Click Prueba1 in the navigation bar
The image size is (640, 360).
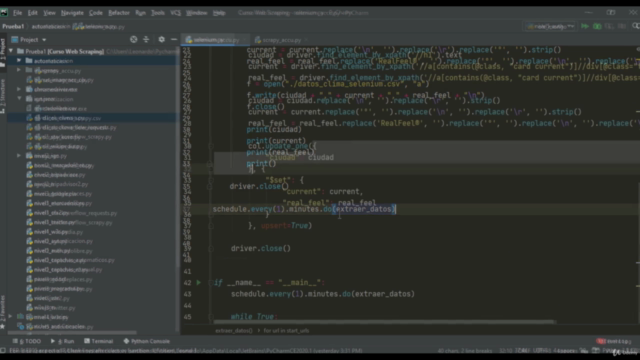pyautogui.click(x=13, y=27)
